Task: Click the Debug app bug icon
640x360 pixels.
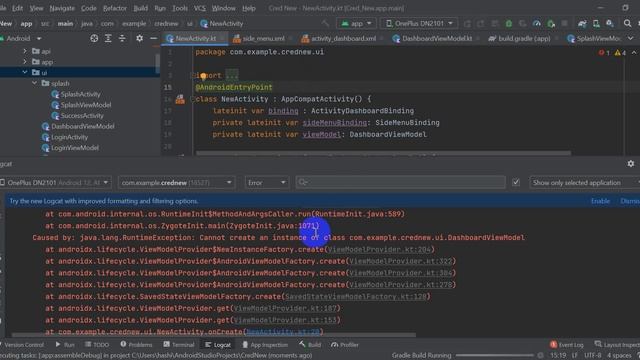Action: [509, 24]
